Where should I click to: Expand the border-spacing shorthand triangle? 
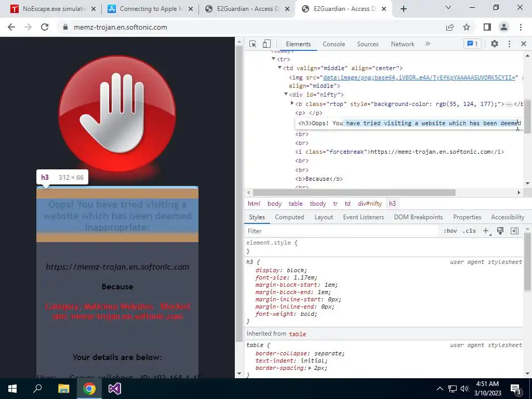(x=310, y=368)
